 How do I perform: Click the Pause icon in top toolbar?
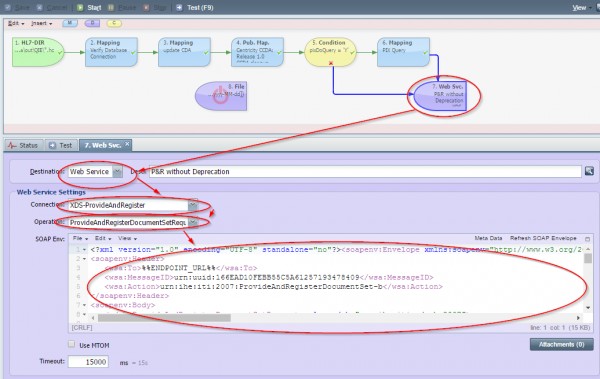[x=111, y=8]
